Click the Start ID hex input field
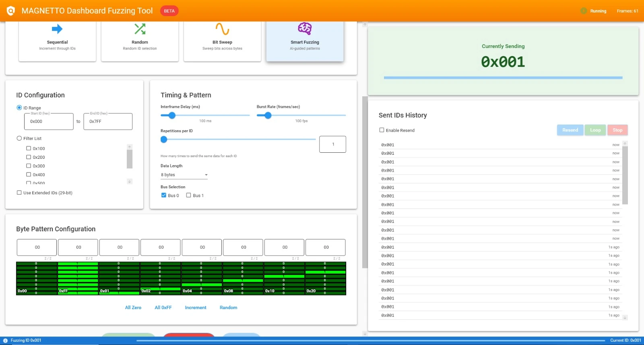The height and width of the screenshot is (345, 644). pos(49,121)
